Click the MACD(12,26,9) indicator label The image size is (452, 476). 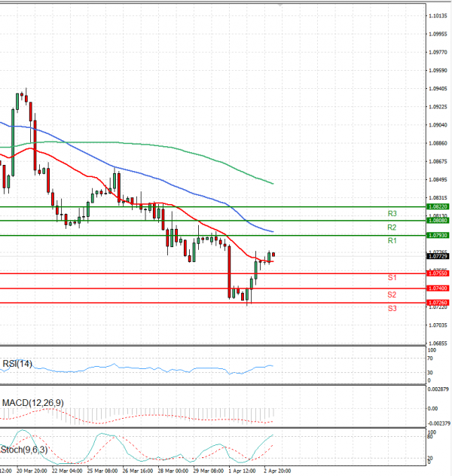(x=33, y=403)
